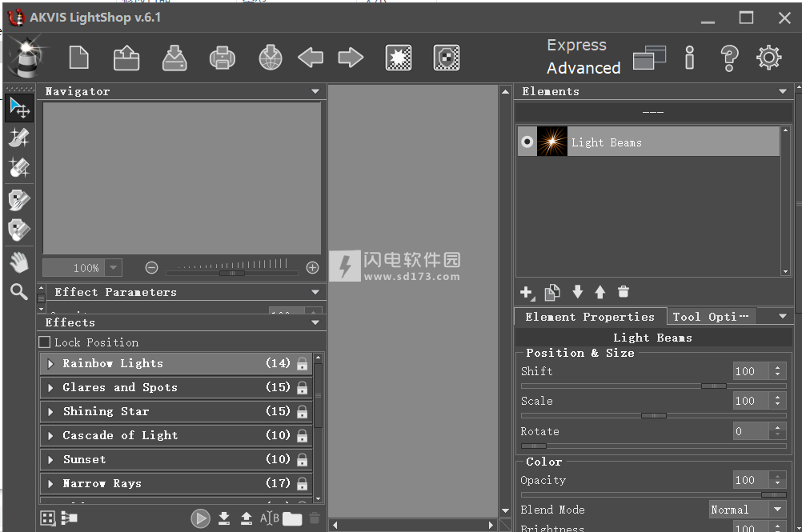Open the Navigator zoom percentage dropdown
Screen dimensions: 802x532
click(x=113, y=268)
